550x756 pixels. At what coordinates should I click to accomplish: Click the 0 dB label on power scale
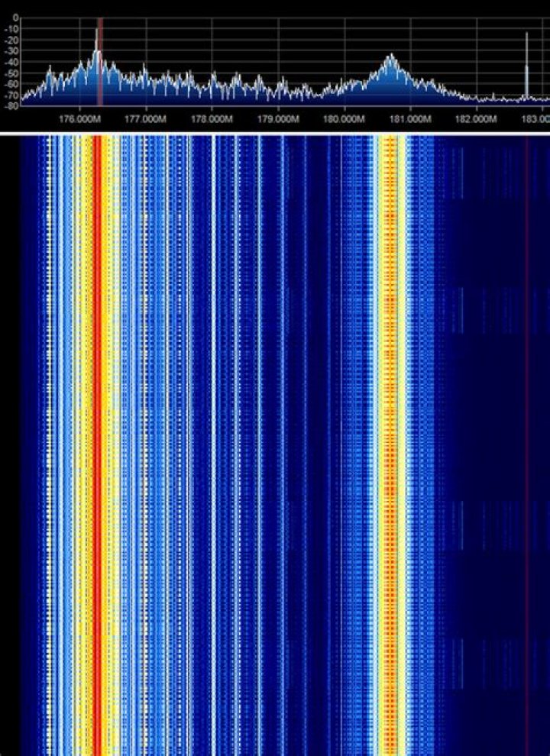15,18
